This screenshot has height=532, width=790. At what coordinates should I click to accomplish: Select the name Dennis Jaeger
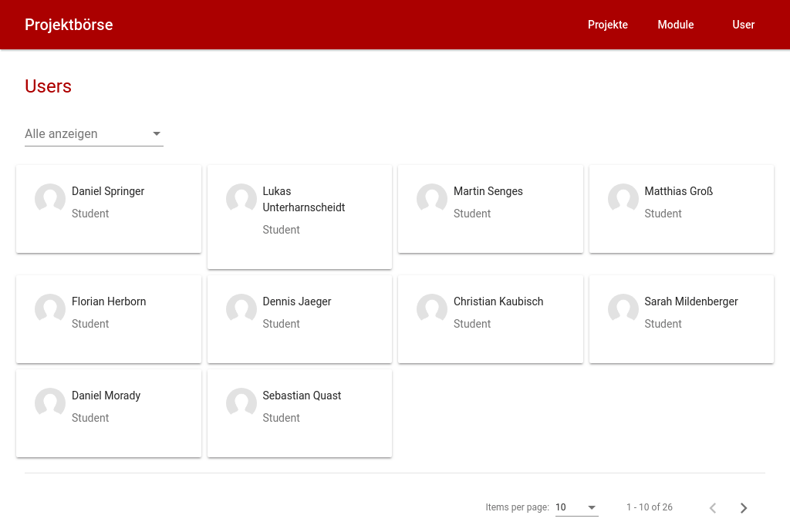click(297, 301)
